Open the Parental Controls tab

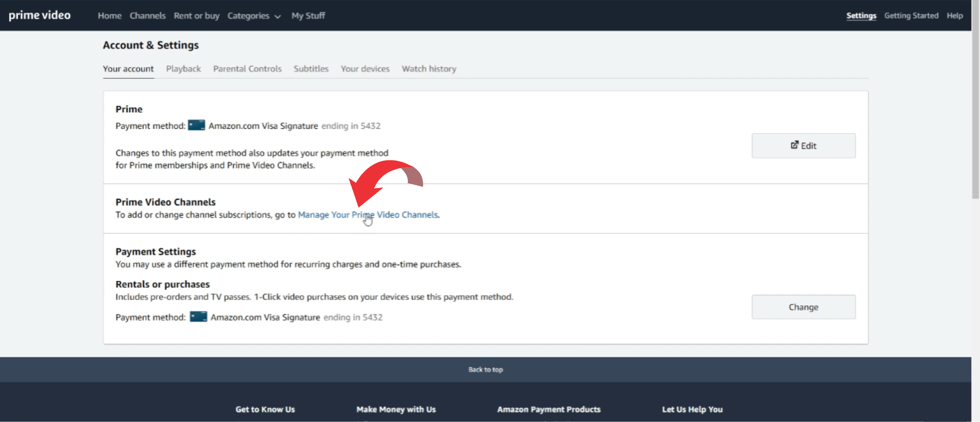247,69
